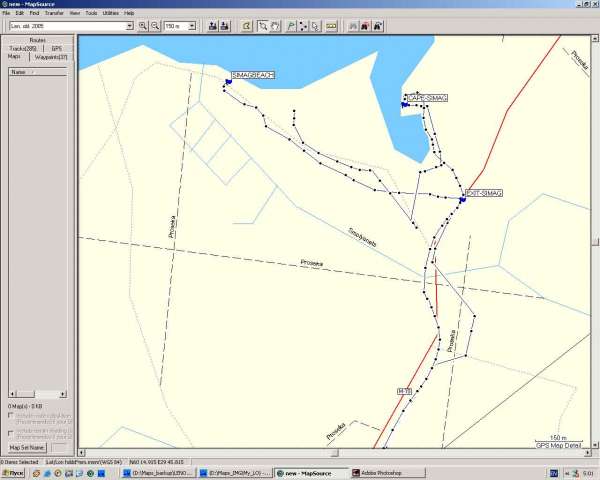Select the Hand pan tool
600x480 pixels.
pos(276,25)
